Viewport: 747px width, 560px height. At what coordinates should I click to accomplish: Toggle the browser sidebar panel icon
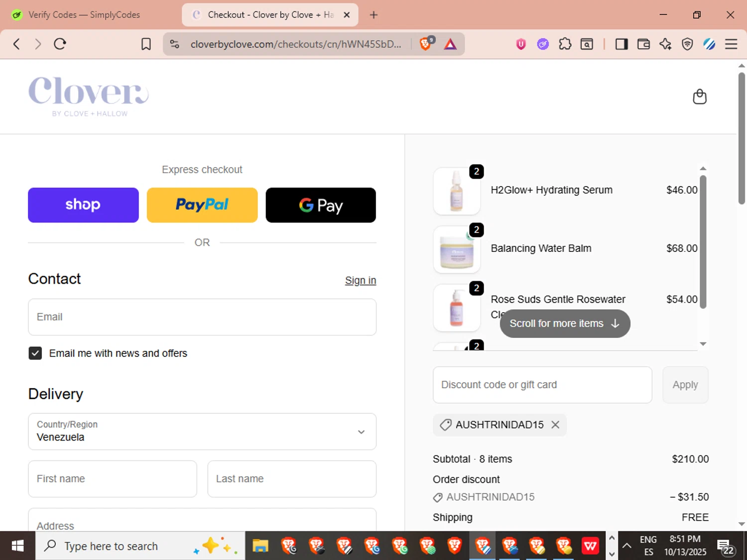pos(622,44)
